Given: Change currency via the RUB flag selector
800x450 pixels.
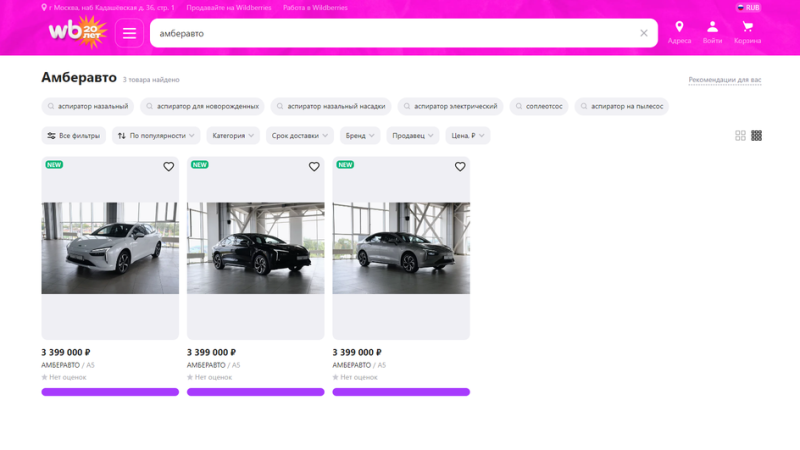Looking at the screenshot, I should coord(748,8).
